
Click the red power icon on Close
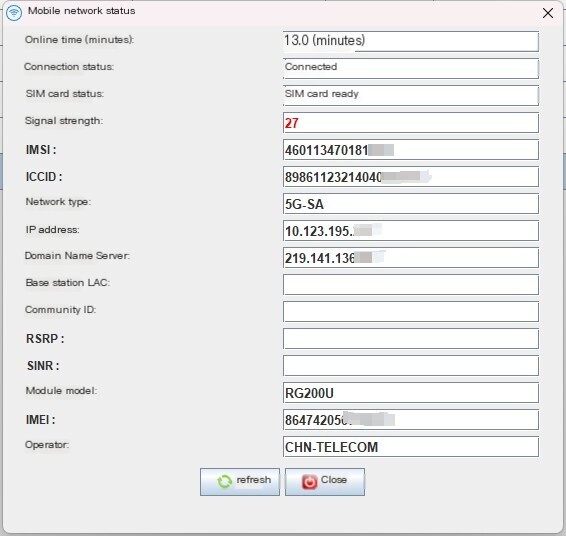tap(309, 481)
